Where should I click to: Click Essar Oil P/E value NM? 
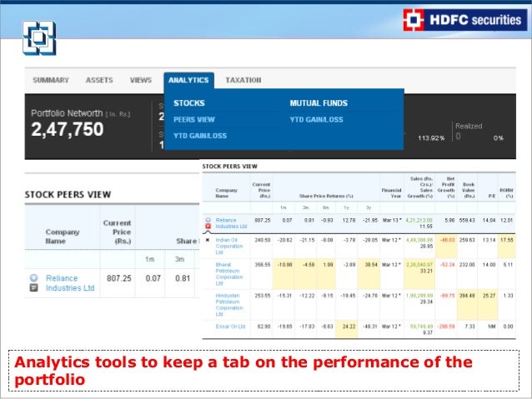coord(492,327)
